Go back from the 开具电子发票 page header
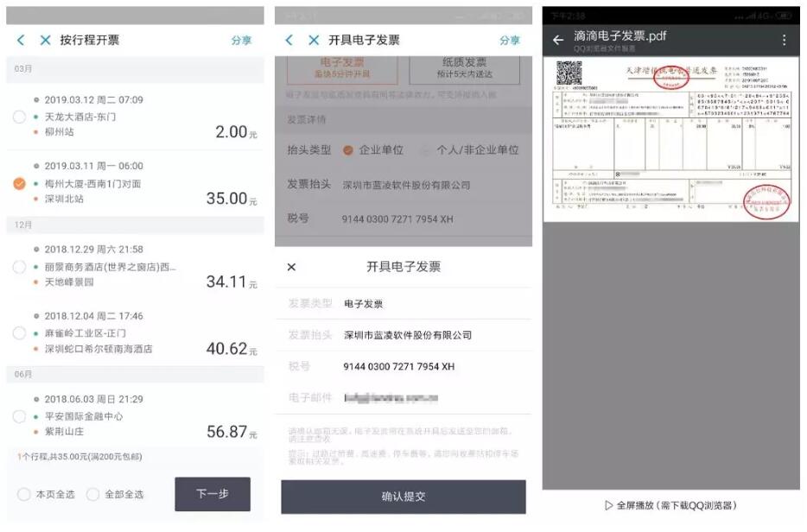The width and height of the screenshot is (807, 532). coord(289,40)
